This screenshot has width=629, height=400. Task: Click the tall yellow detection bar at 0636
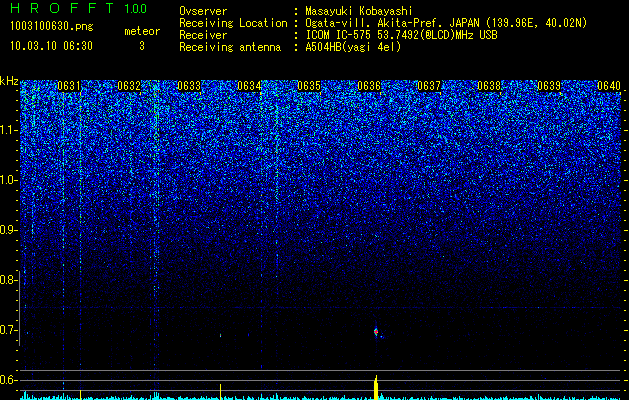click(376, 388)
